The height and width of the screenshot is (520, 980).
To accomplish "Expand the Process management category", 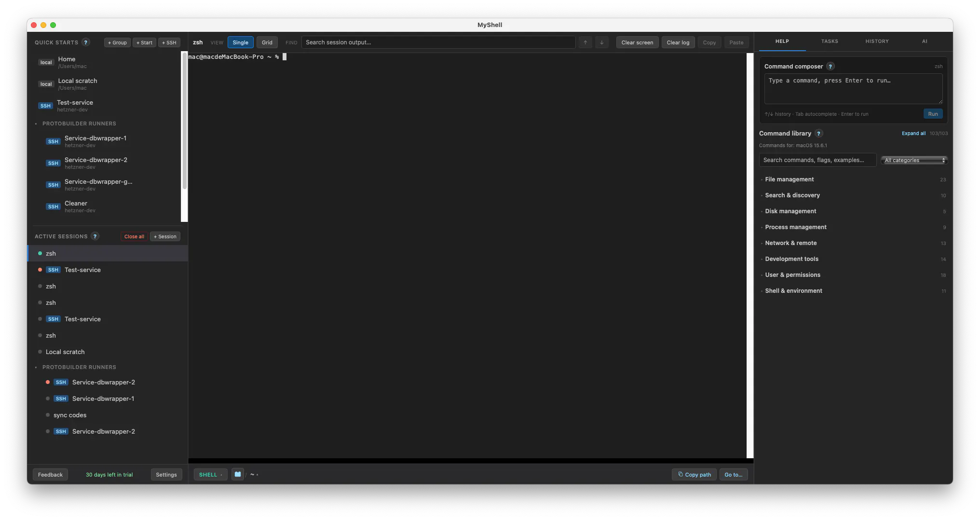I will click(x=854, y=227).
